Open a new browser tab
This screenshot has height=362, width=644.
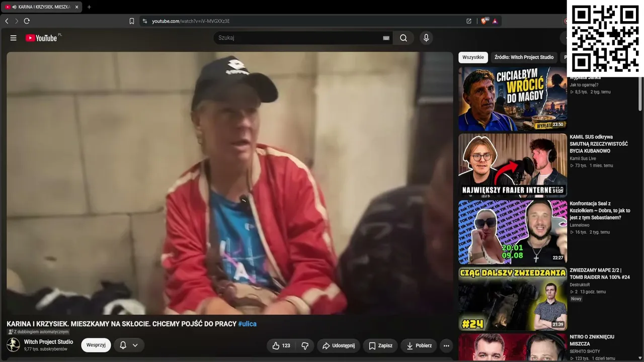click(x=89, y=7)
